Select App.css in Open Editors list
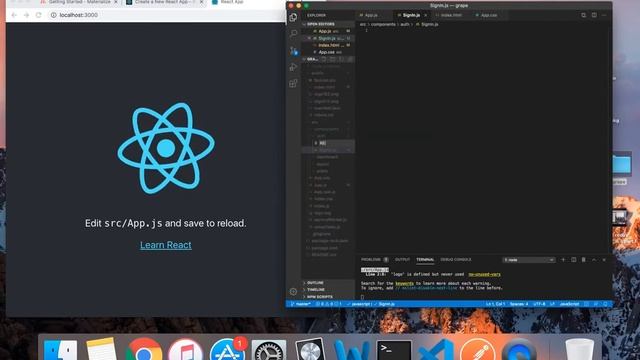This screenshot has width=640, height=360. (328, 52)
